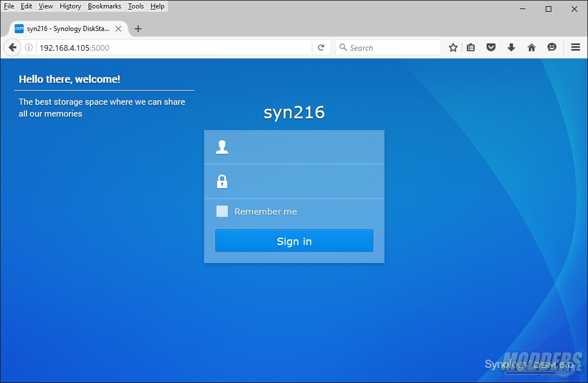
Task: Focus the address bar showing 192.168.4.105:5000
Action: pyautogui.click(x=174, y=48)
